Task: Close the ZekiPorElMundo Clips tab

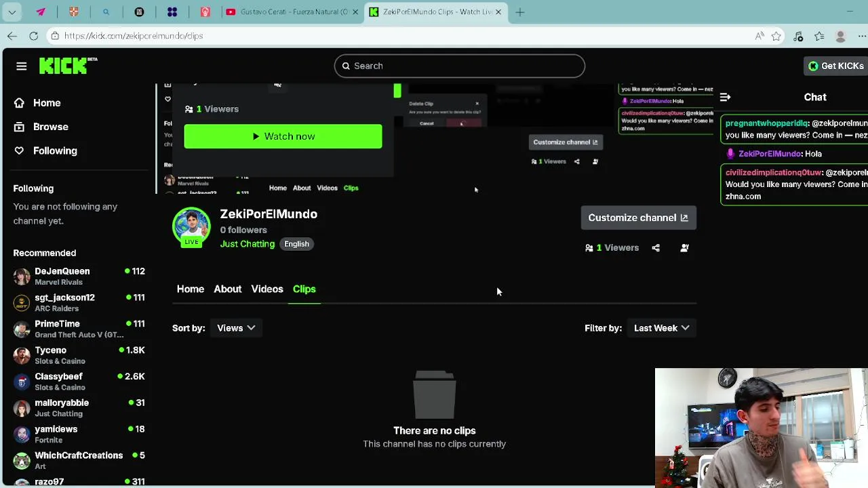Action: pyautogui.click(x=498, y=12)
